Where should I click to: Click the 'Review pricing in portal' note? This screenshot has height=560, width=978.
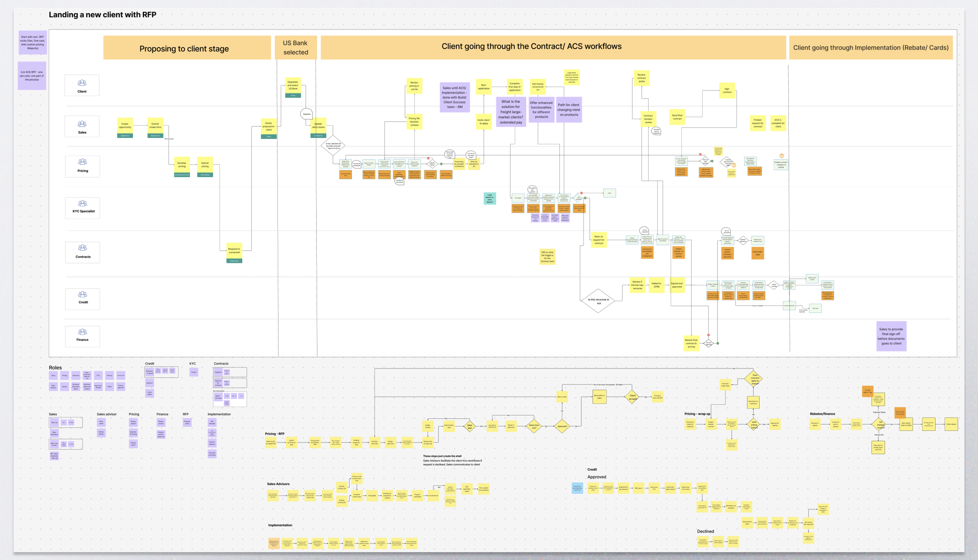pyautogui.click(x=414, y=86)
